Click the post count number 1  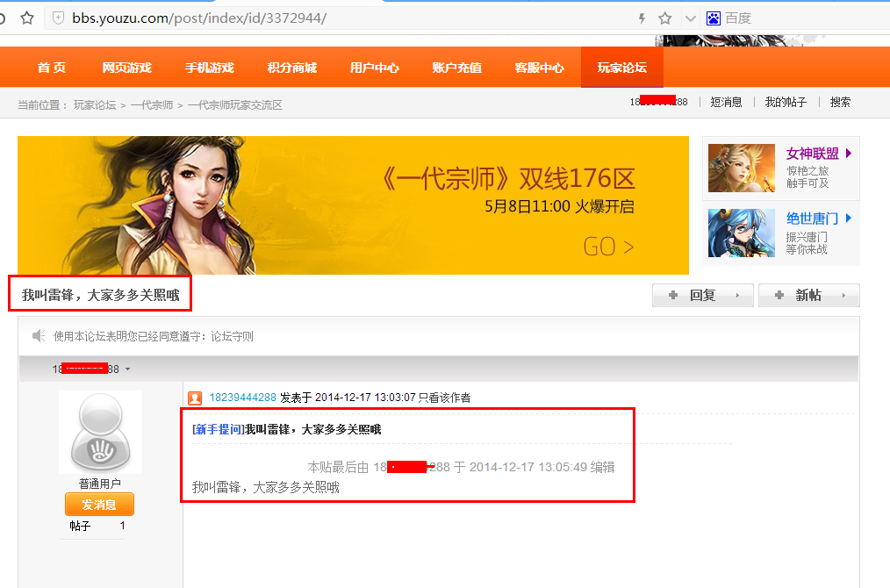(123, 526)
